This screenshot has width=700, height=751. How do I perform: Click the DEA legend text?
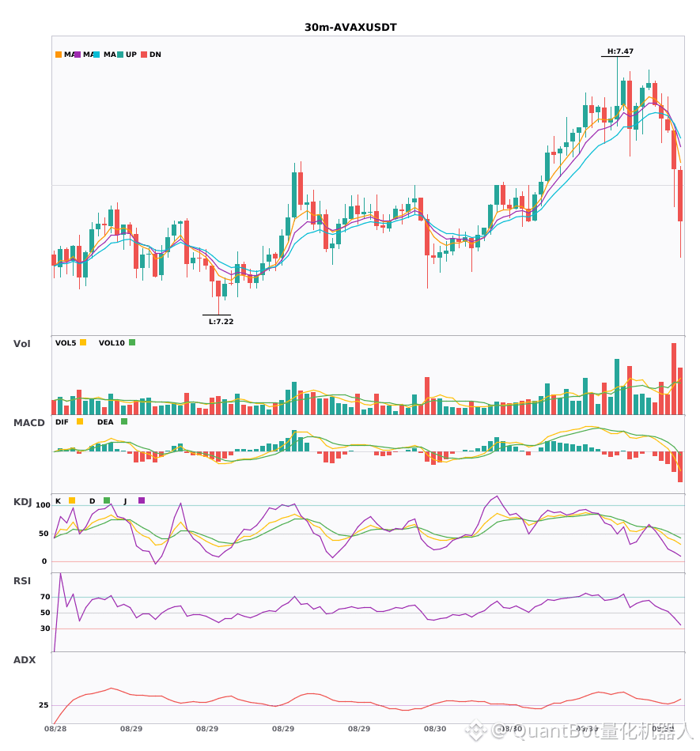pyautogui.click(x=105, y=422)
